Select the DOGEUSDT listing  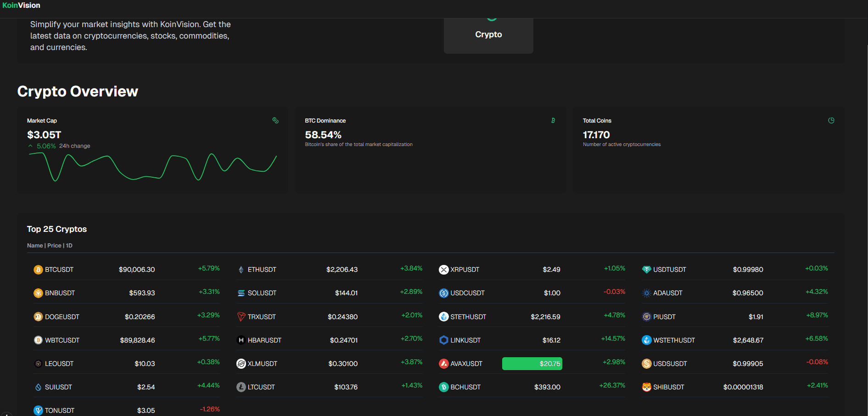point(62,317)
